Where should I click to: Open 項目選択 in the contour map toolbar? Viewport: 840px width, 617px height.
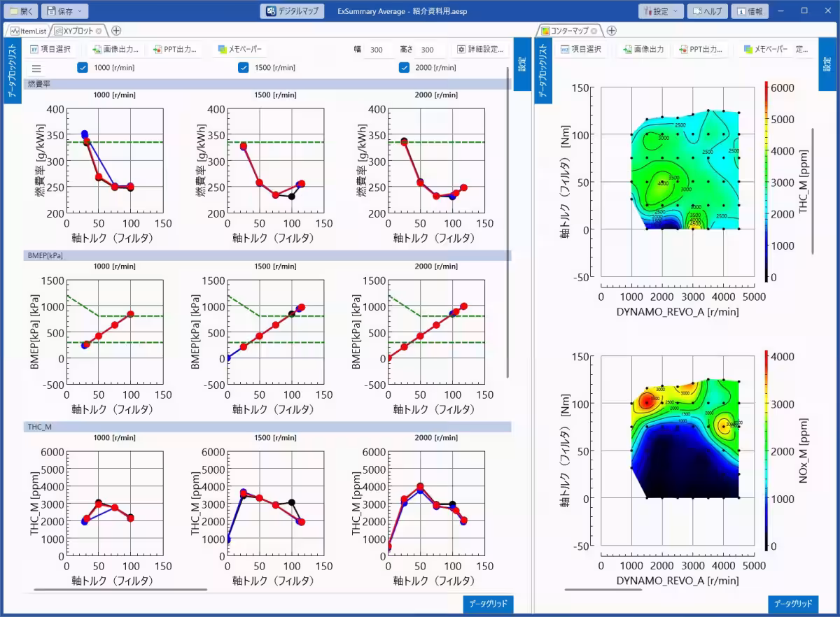tap(580, 50)
